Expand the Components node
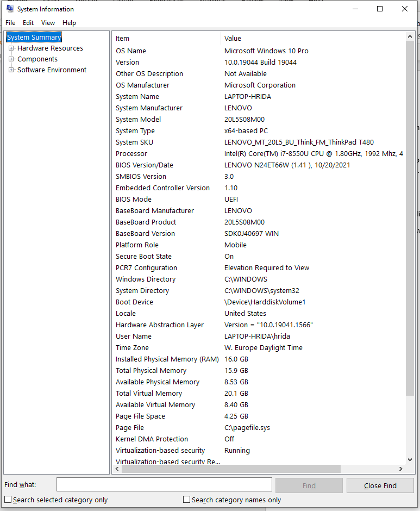Viewport: 420px width, 511px height. (x=11, y=59)
